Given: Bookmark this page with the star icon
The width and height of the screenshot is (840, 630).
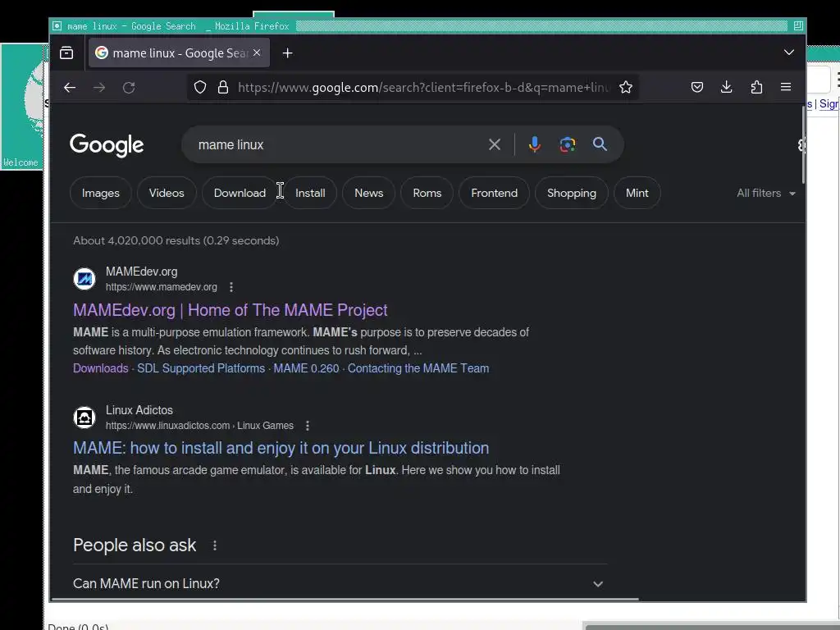Looking at the screenshot, I should pos(626,87).
